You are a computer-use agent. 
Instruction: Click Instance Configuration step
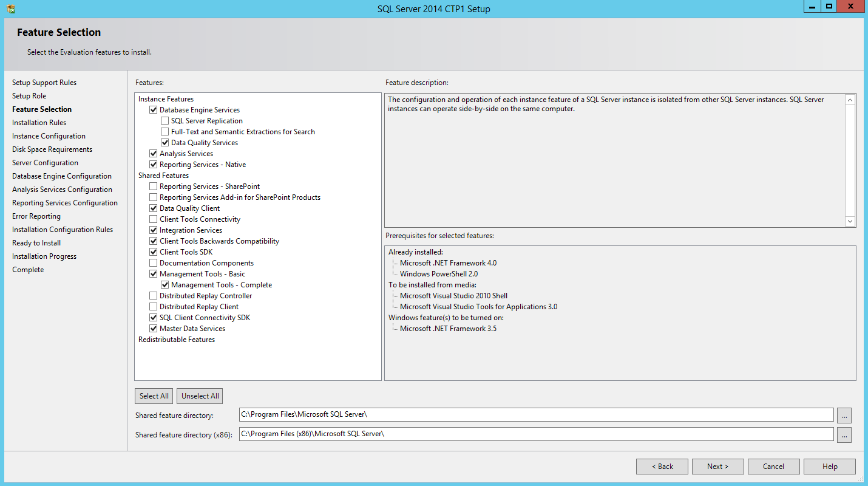click(49, 136)
